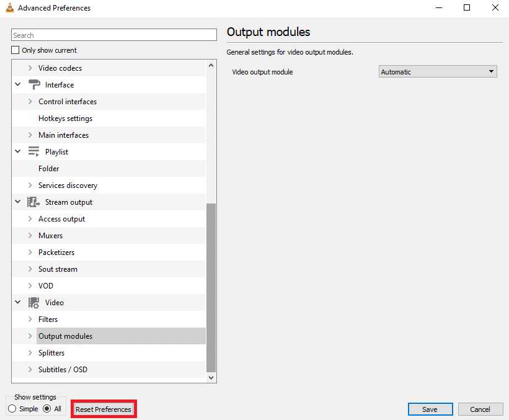Select Access output entry
The width and height of the screenshot is (509, 420).
(61, 219)
